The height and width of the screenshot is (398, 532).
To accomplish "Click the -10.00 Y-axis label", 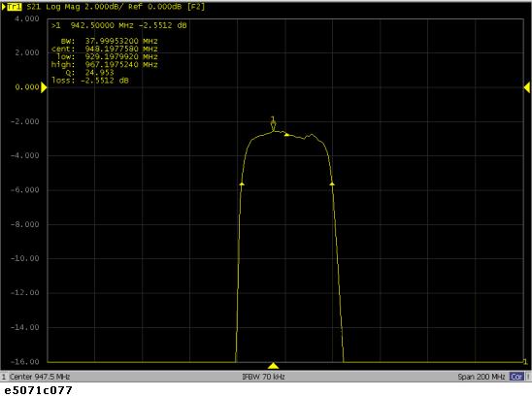I will coord(25,258).
